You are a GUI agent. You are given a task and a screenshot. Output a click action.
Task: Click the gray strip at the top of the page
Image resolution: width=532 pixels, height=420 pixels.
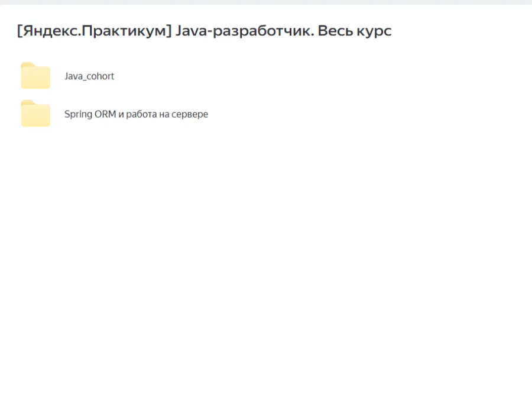[x=266, y=2]
